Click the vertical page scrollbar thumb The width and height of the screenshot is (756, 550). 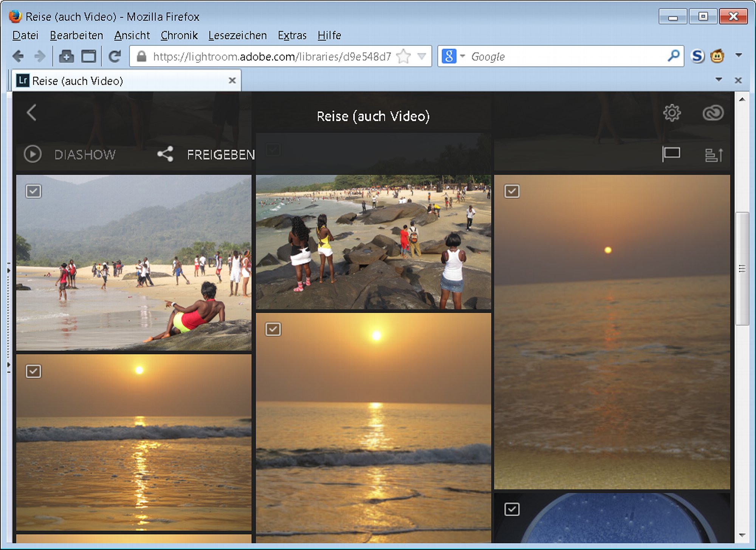coord(742,269)
